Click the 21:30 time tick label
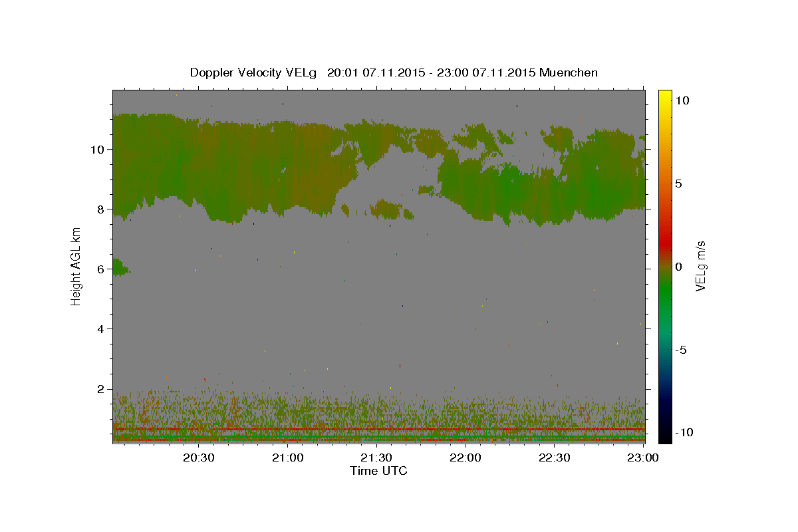Screen dimensions: 798x532 (376, 458)
